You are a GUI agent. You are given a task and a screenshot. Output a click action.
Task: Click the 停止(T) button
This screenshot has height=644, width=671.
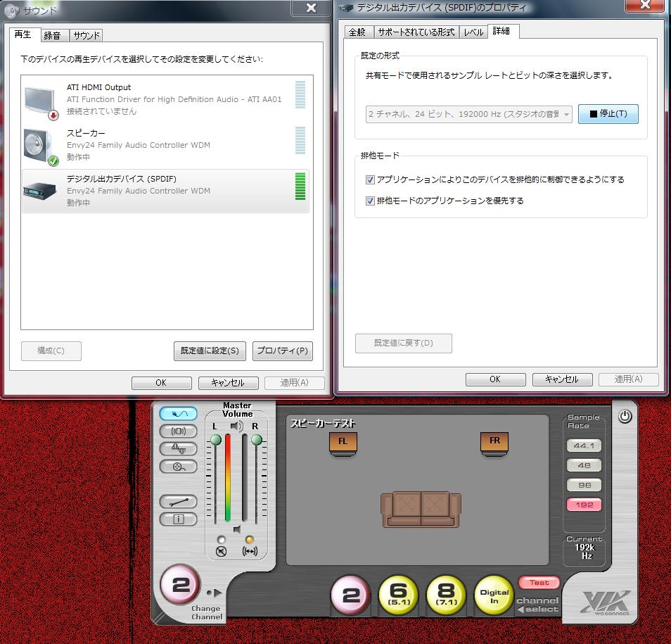coord(608,114)
